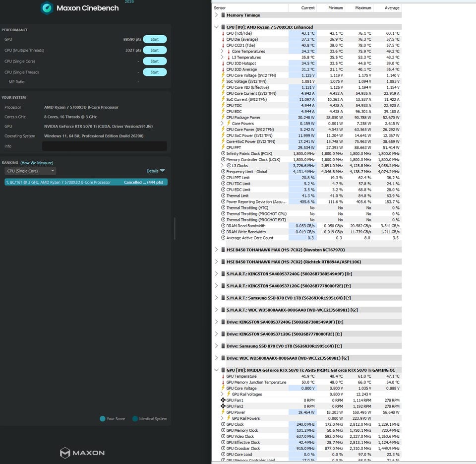The width and height of the screenshot is (476, 464).
Task: Open the CPU (Single Core) ranking dropdown
Action: 30,171
